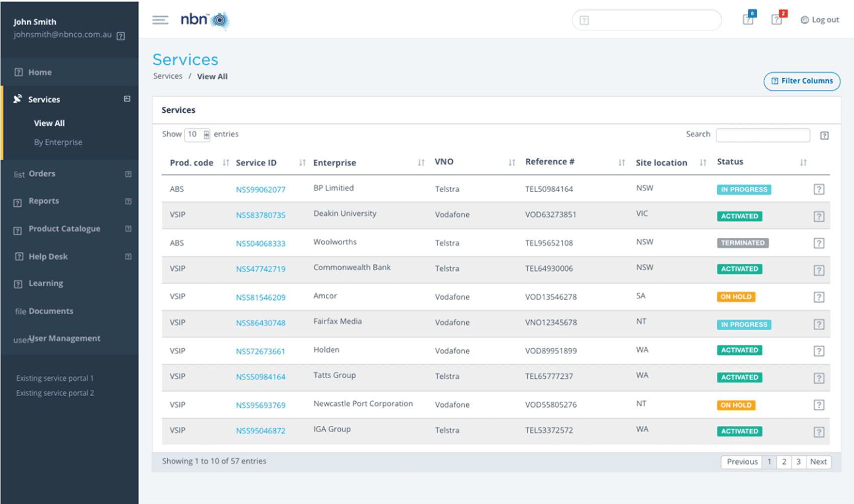Open service NSS81546209
Screen dimensions: 854x504
[x=261, y=297]
